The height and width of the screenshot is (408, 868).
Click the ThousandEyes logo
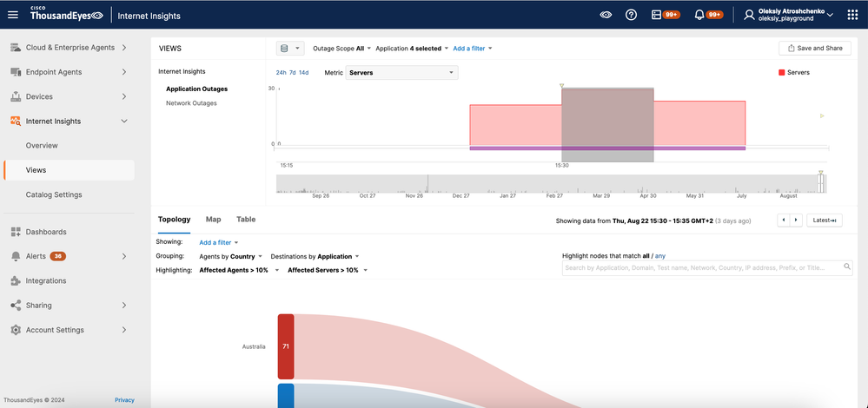pos(66,15)
